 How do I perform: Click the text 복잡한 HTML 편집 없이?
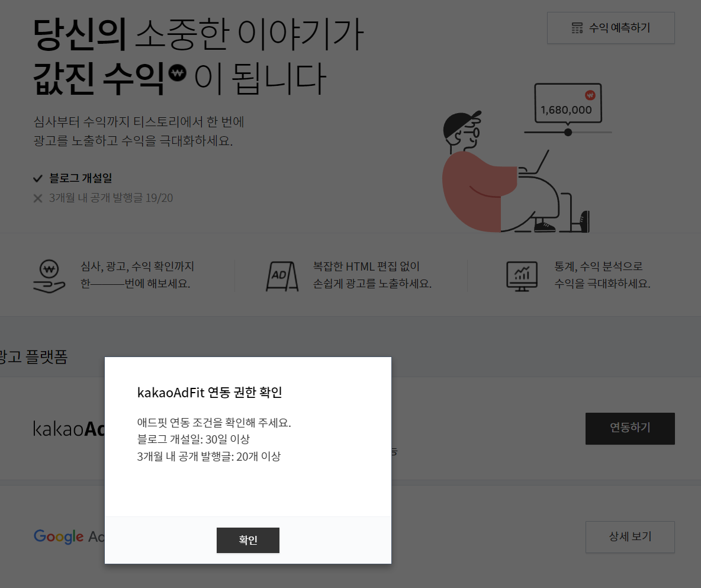(x=366, y=266)
